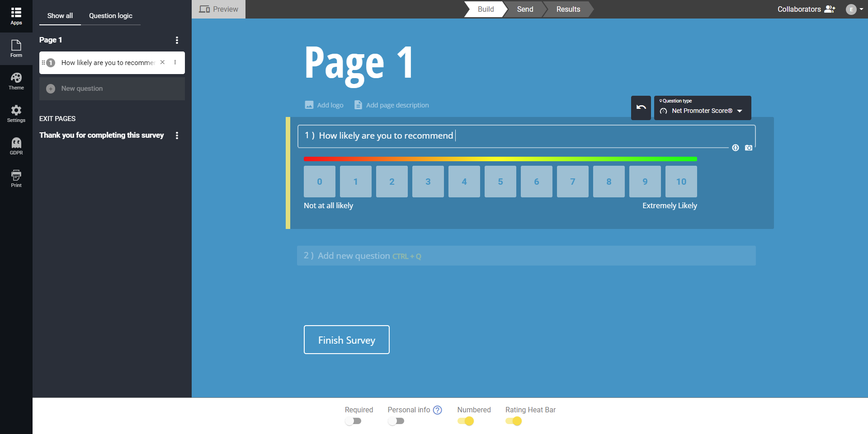
Task: Go to the Build step
Action: [486, 9]
